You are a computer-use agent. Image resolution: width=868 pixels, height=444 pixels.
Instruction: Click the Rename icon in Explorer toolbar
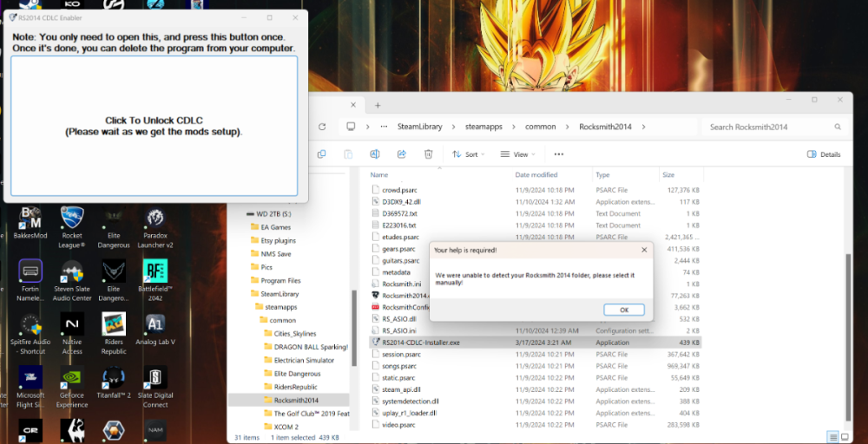[x=375, y=154]
